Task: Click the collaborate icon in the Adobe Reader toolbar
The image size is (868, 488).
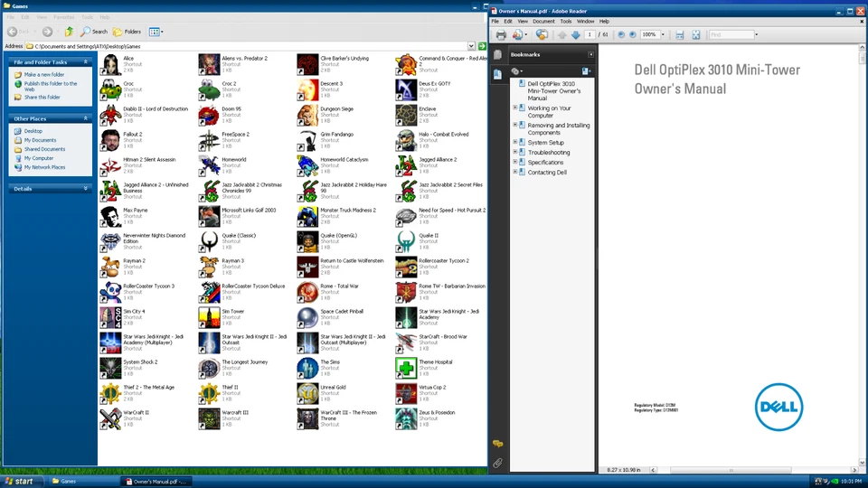Action: click(x=542, y=35)
